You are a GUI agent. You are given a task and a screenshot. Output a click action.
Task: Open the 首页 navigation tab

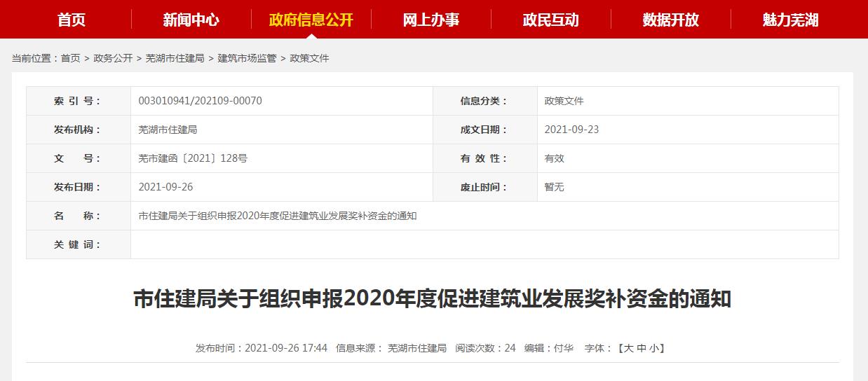click(x=72, y=20)
